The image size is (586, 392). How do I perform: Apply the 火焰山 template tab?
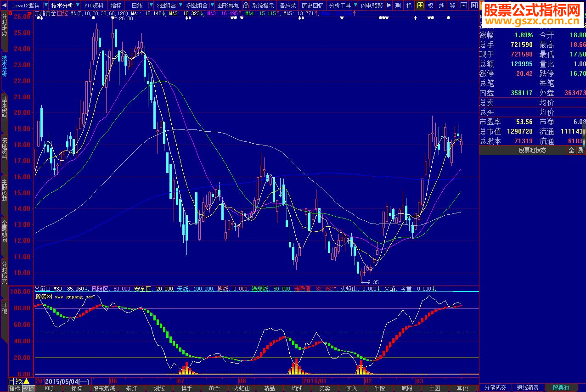tap(242, 388)
